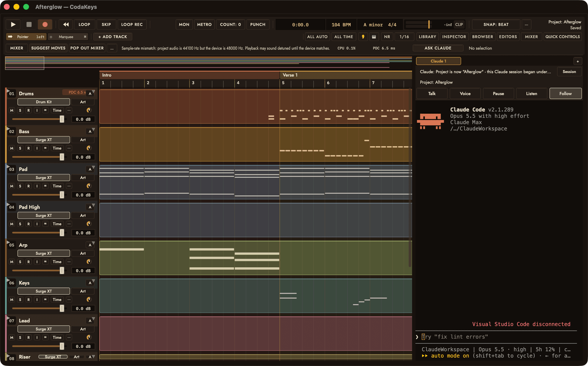
Task: Add a new Claude session tab with plus
Action: (577, 61)
